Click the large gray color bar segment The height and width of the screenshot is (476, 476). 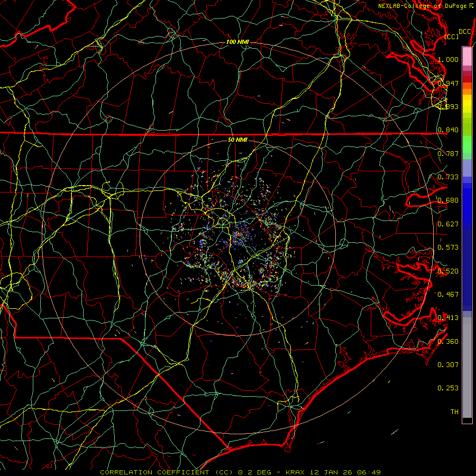point(467,368)
